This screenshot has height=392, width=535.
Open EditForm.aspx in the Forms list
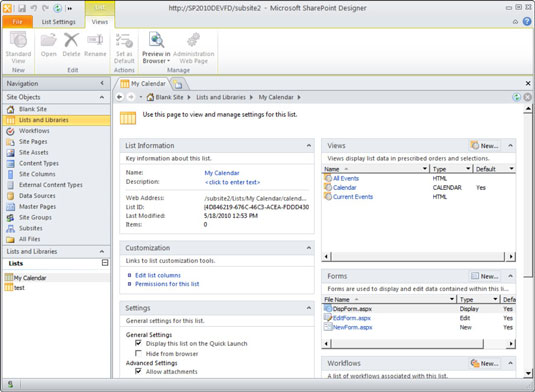coord(351,318)
